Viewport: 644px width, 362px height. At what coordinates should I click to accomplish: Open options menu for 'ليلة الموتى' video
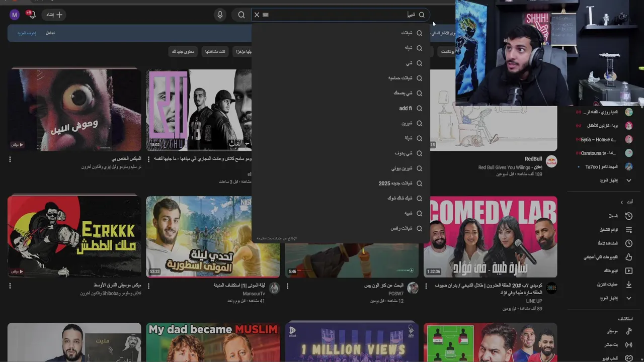tap(149, 286)
